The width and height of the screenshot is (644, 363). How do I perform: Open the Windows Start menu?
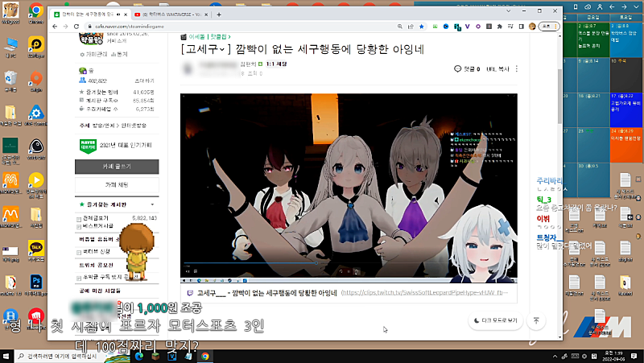[x=6, y=356]
